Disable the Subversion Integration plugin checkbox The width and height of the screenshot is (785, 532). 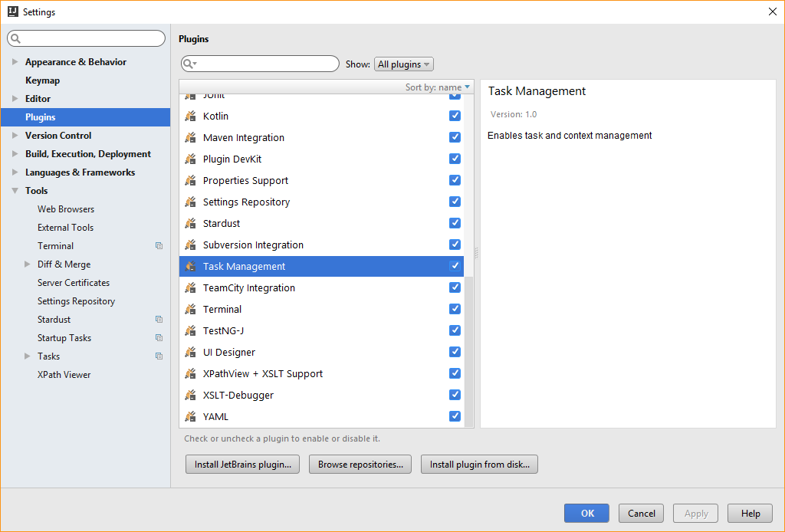tap(455, 245)
